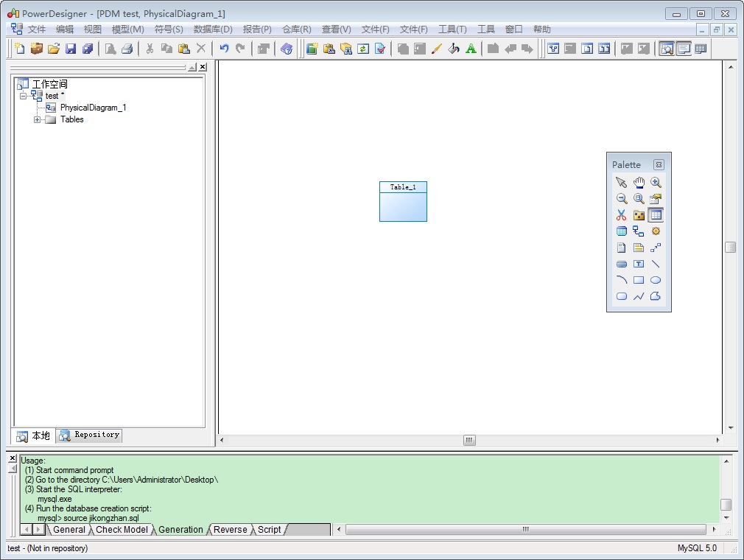Click the Print toolbar icon
Viewport: 744px width, 560px height.
[127, 49]
